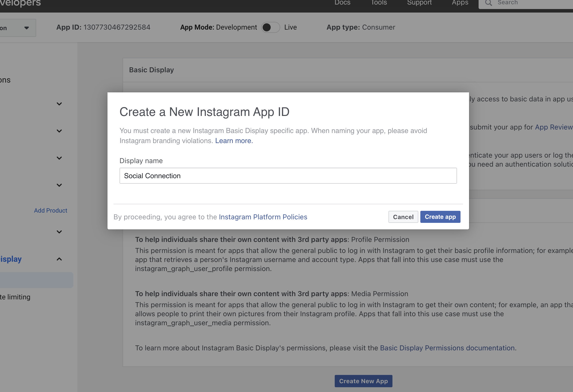Open the Instagram Platform Policies link
The width and height of the screenshot is (573, 392).
[x=263, y=217]
